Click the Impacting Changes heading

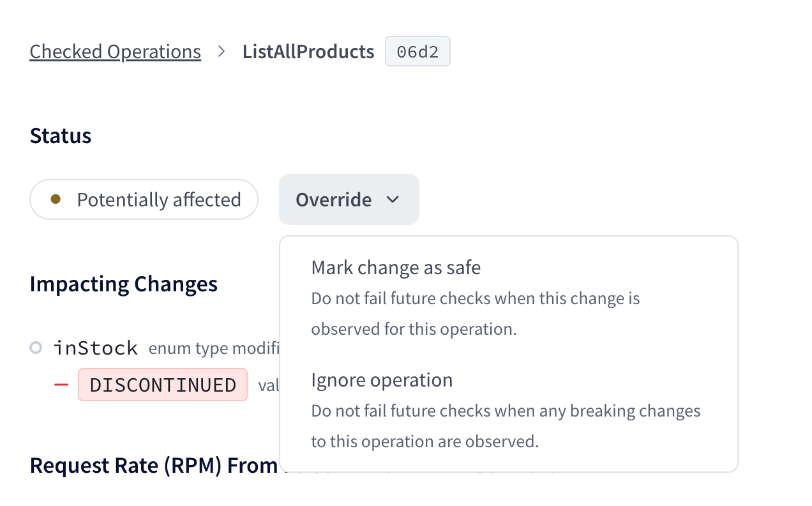click(124, 284)
